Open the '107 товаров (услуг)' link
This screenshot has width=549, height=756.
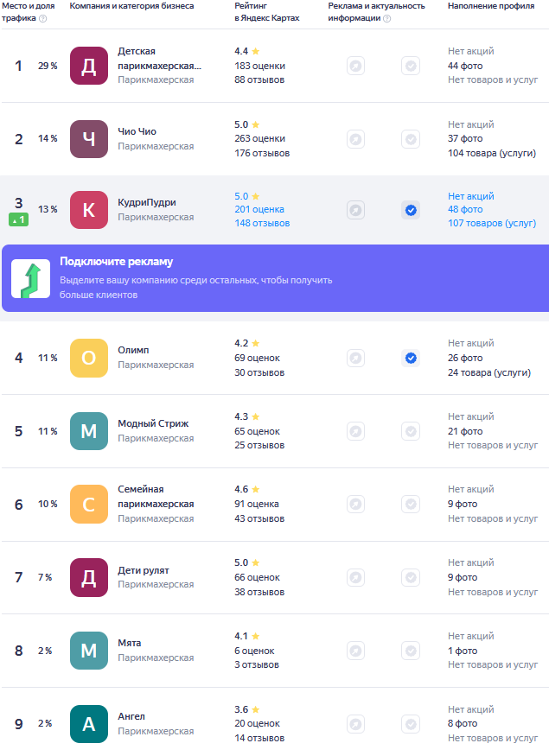pos(491,224)
